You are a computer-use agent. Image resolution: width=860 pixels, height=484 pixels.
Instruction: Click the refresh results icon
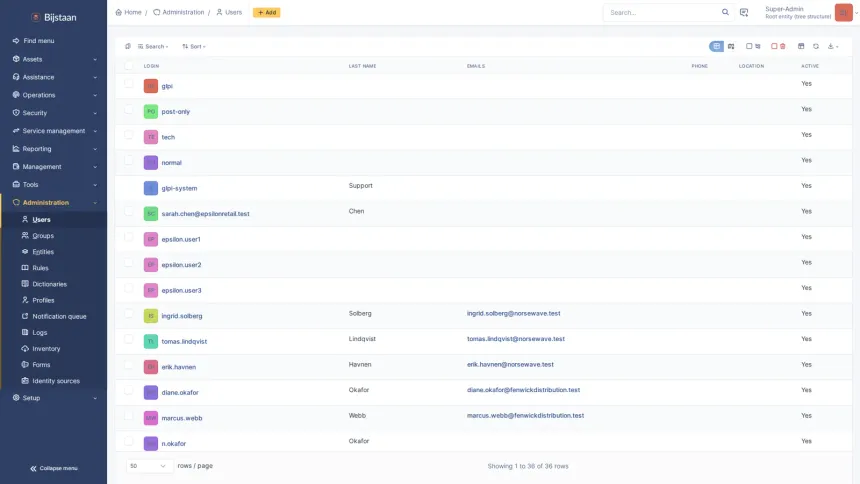tap(816, 47)
